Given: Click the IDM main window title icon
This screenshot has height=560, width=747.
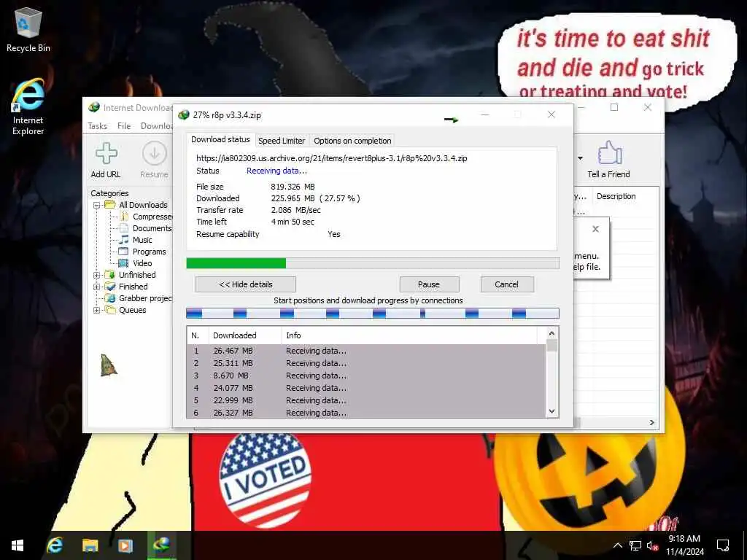Looking at the screenshot, I should (x=94, y=108).
